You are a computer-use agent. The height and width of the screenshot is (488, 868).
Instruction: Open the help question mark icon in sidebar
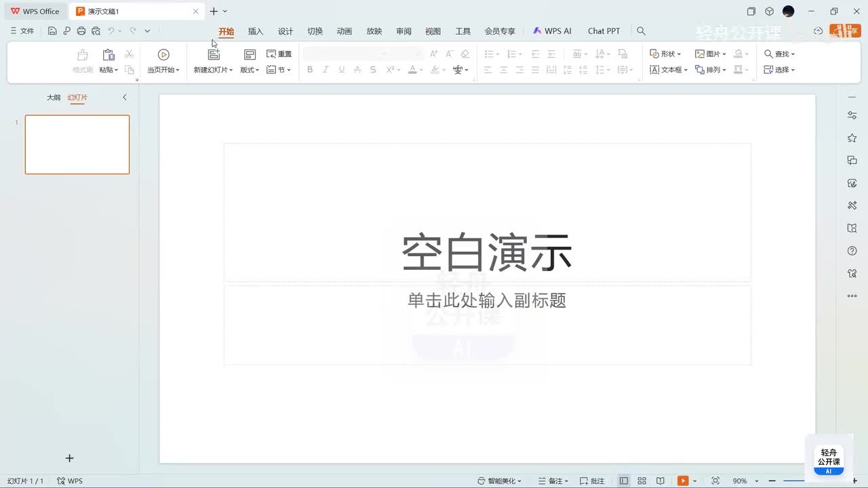(852, 251)
